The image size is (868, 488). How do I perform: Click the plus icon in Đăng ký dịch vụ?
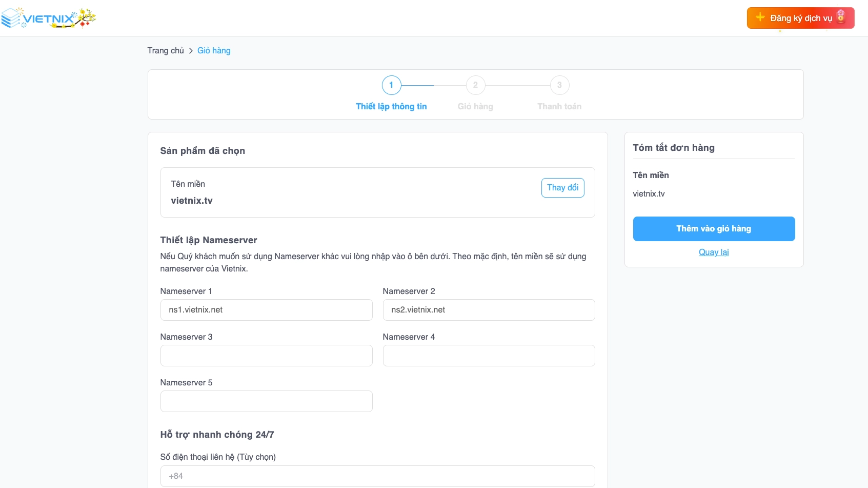tap(760, 17)
